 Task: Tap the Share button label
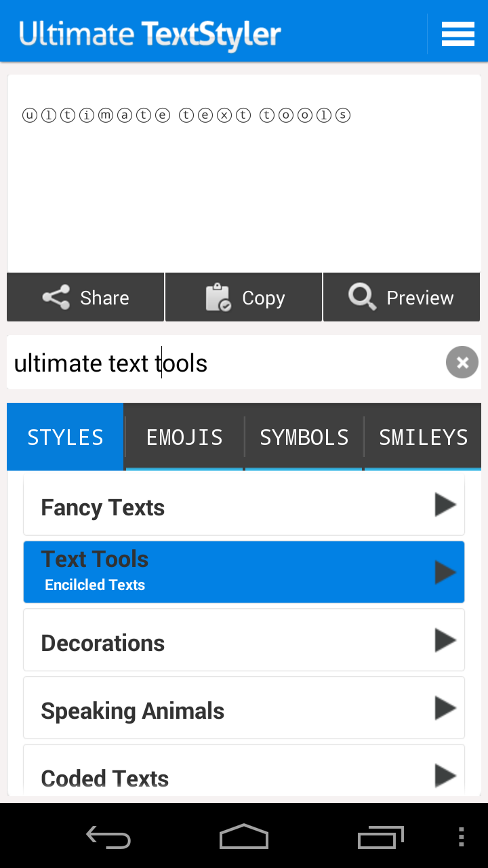(x=105, y=297)
